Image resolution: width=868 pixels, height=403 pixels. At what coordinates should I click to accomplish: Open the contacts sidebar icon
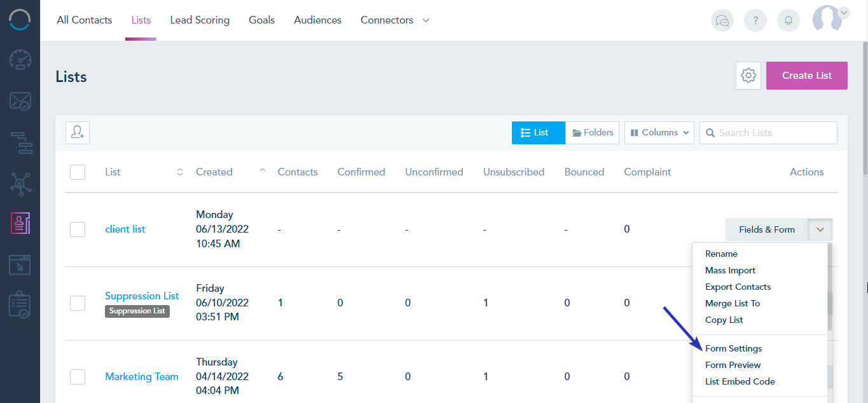point(20,223)
